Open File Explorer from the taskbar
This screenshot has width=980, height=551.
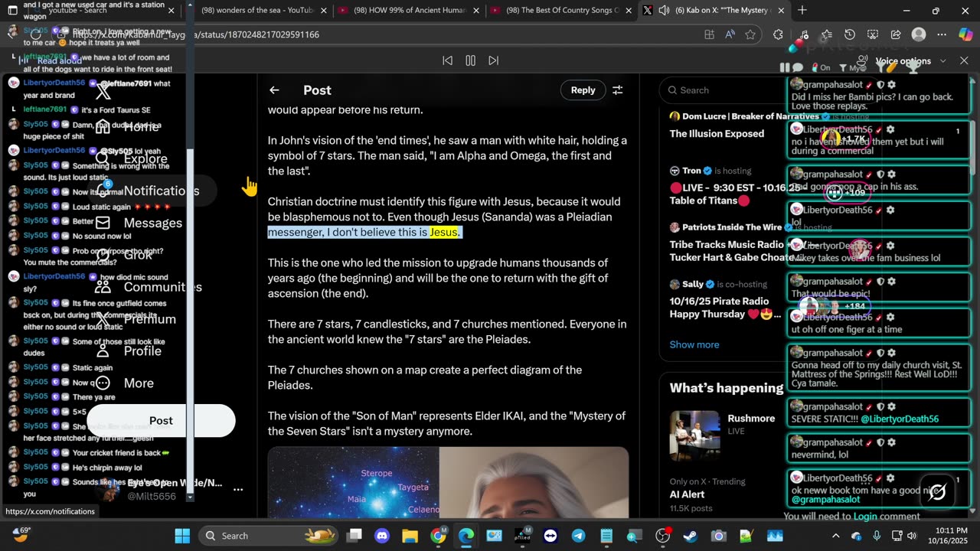[x=410, y=536]
